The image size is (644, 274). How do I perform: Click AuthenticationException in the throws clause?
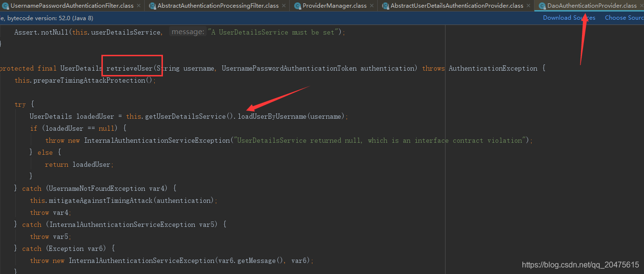(x=493, y=68)
